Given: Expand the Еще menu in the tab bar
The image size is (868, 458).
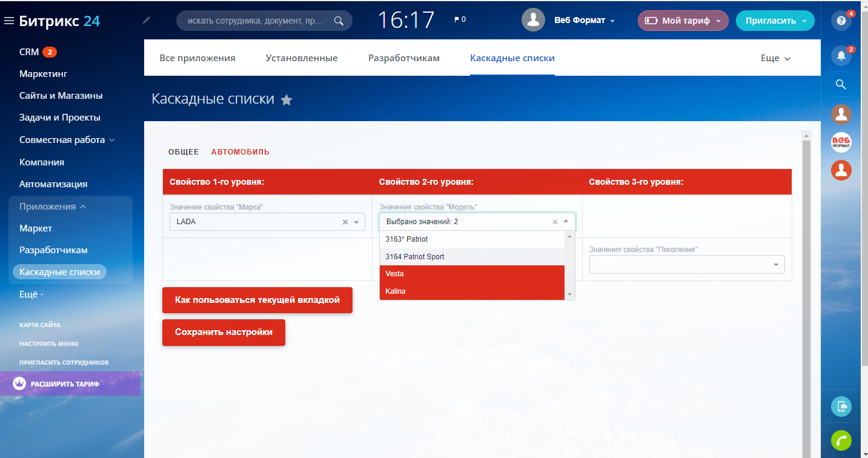Looking at the screenshot, I should tap(776, 58).
